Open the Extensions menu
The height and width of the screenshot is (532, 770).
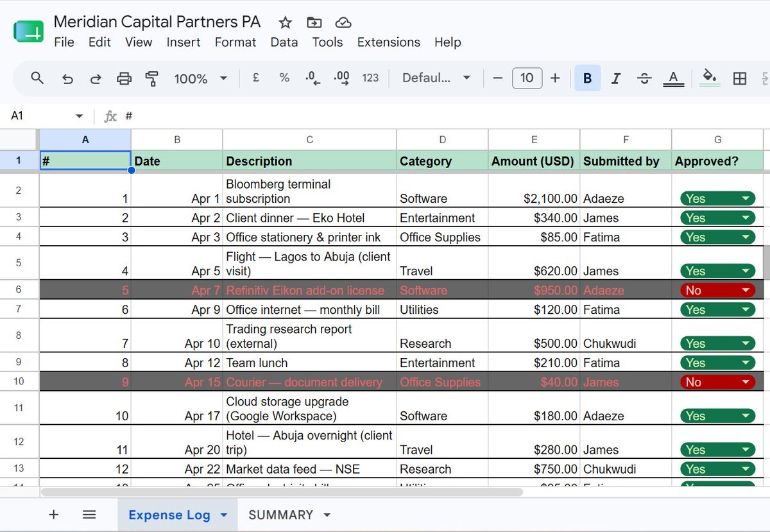click(x=389, y=42)
